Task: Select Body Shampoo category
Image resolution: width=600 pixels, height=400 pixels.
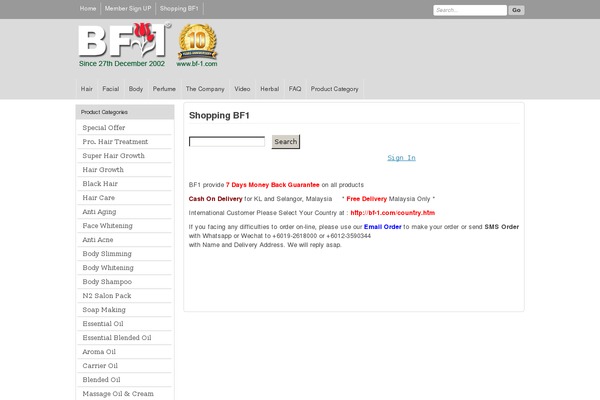Action: click(125, 282)
